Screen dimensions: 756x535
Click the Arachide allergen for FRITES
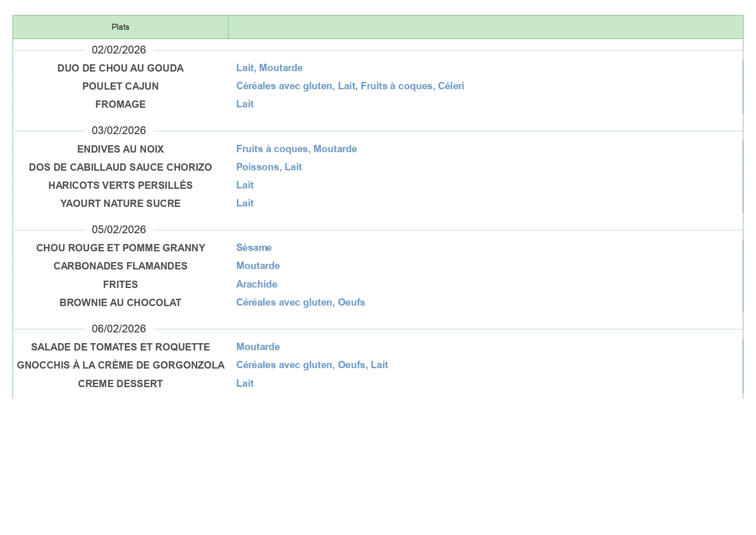tap(256, 285)
